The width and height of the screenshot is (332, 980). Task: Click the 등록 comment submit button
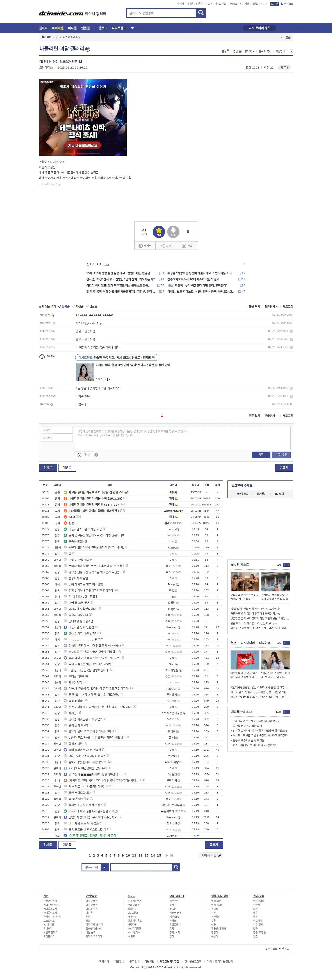point(261,455)
